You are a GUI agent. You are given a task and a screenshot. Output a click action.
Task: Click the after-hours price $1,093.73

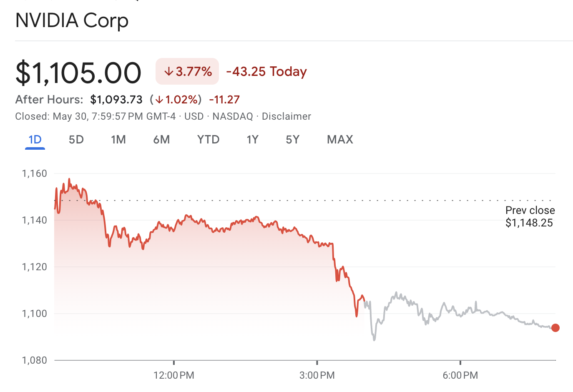pyautogui.click(x=116, y=100)
